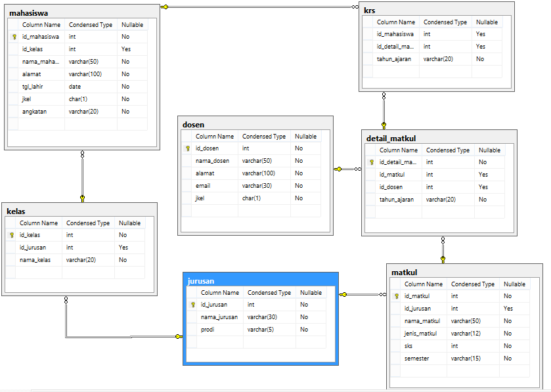The width and height of the screenshot is (551, 392).
Task: Select the infinity endpoint below kelas table
Action: [x=66, y=300]
